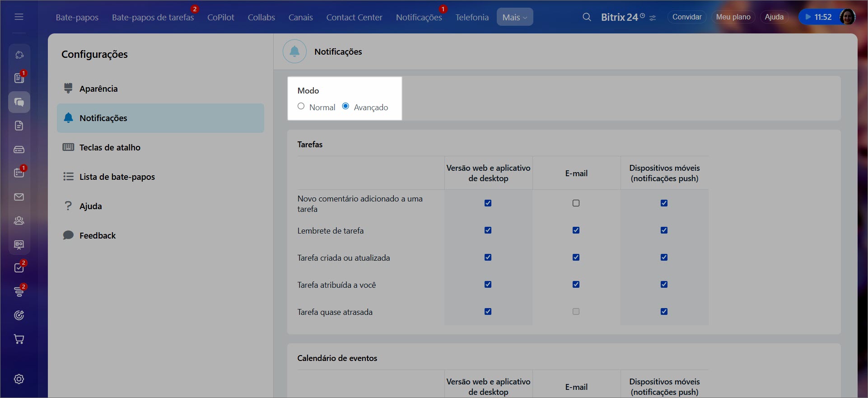Viewport: 868px width, 398px height.
Task: Open the shopping cart sidebar icon
Action: 19,339
